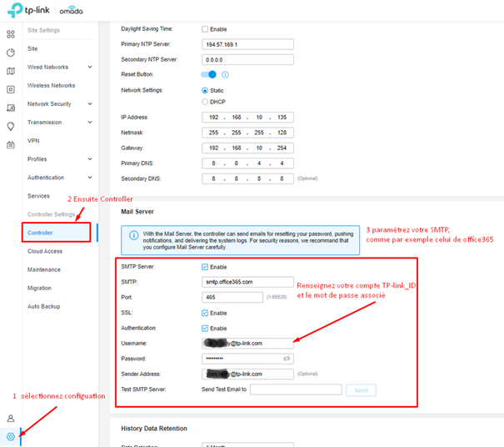Click the Send test email button
This screenshot has height=447, width=504.
[361, 390]
